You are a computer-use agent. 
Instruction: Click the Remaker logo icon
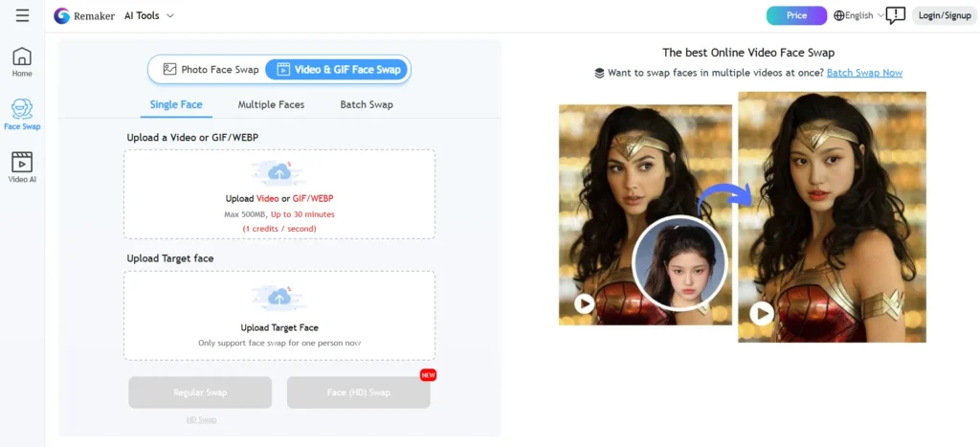coord(62,15)
